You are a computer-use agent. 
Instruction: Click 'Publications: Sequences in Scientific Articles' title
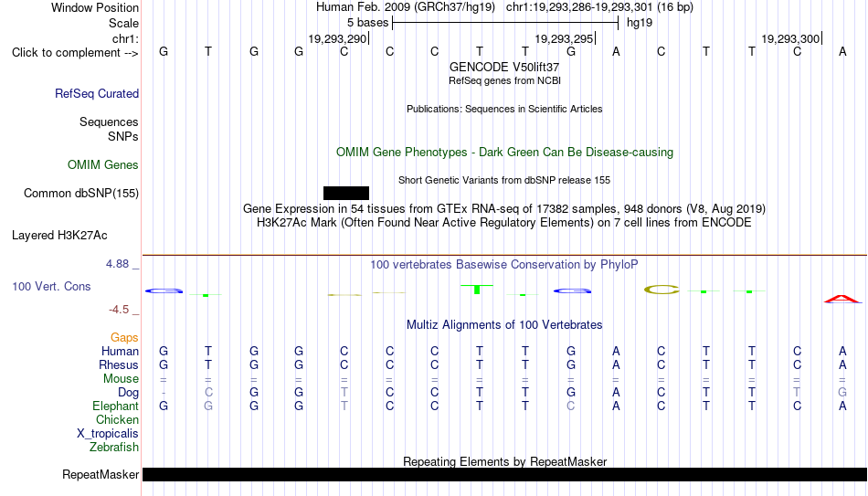(504, 109)
